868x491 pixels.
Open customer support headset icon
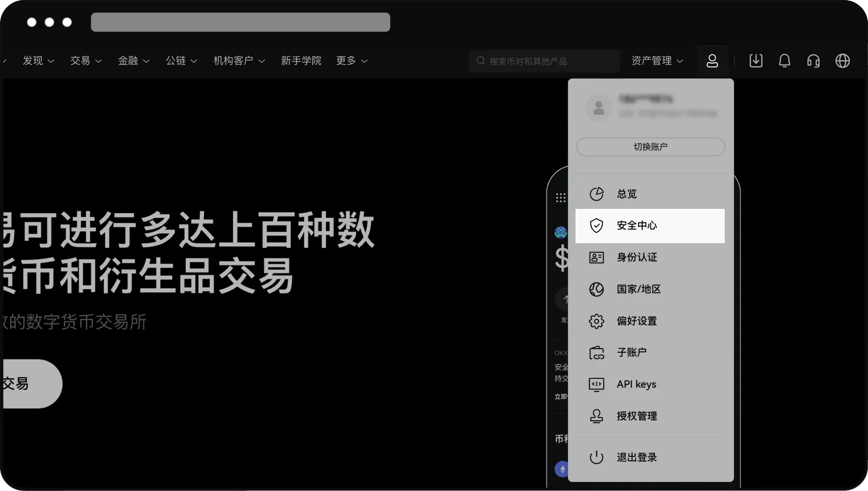(x=813, y=61)
